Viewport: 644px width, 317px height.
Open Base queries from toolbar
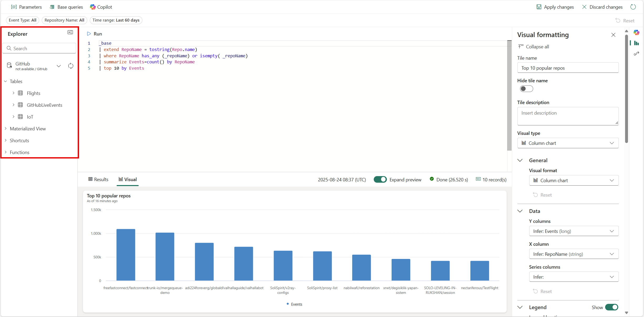[x=66, y=7]
